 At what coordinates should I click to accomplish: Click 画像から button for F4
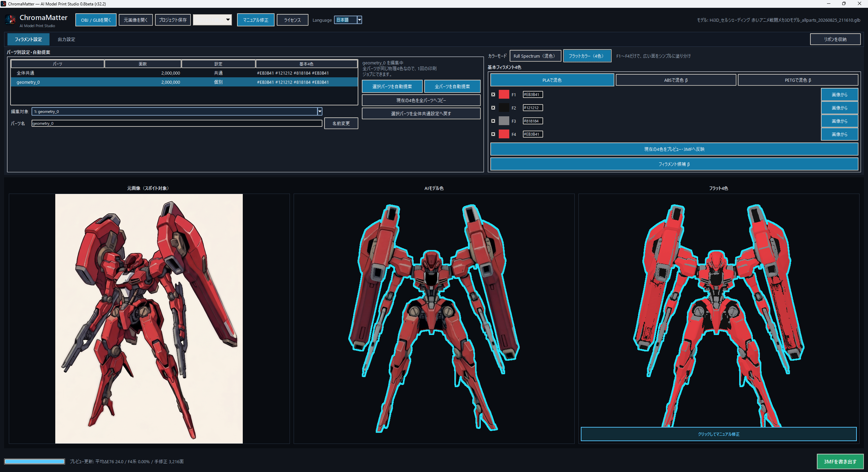[x=840, y=134]
